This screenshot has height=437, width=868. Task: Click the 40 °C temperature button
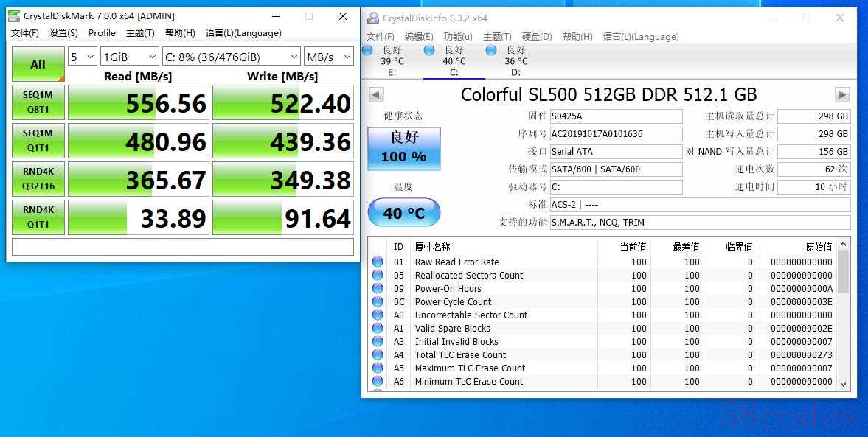(404, 212)
